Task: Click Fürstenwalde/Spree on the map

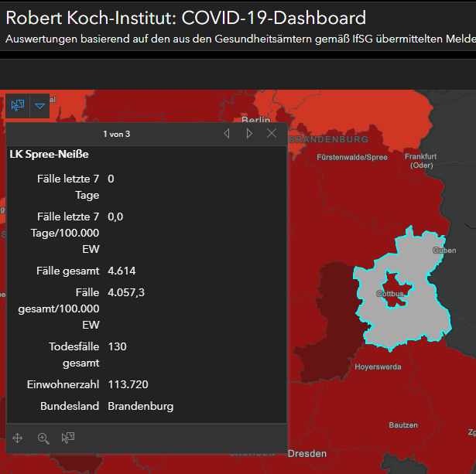Action: tap(351, 158)
